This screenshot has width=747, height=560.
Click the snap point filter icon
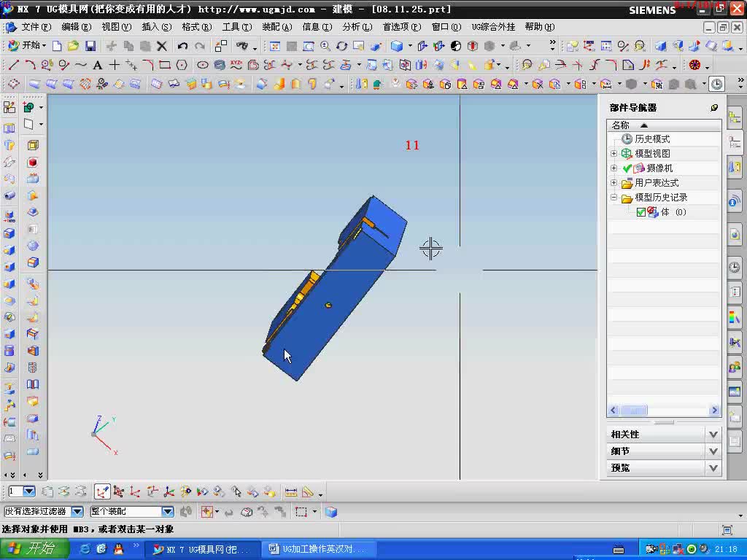tap(206, 512)
